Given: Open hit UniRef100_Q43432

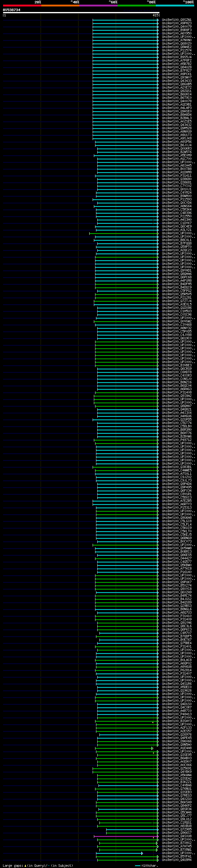Looking at the screenshot, I should click(x=176, y=125).
